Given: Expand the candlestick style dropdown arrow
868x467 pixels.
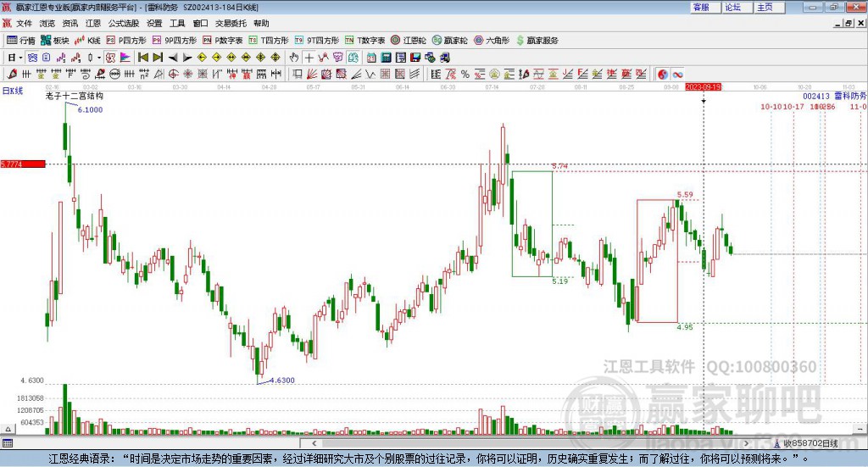Looking at the screenshot, I should point(99,58).
